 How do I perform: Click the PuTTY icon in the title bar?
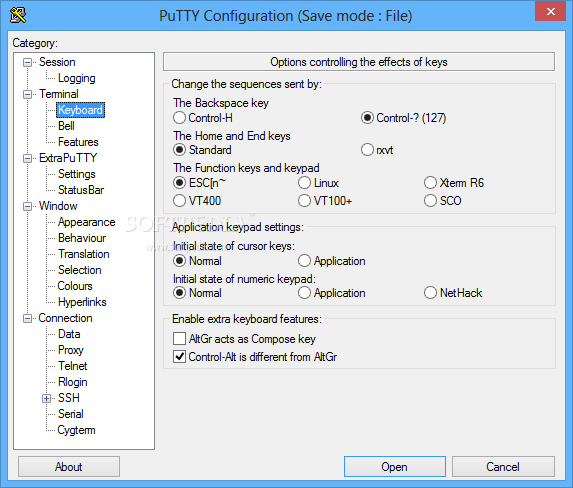(18, 15)
